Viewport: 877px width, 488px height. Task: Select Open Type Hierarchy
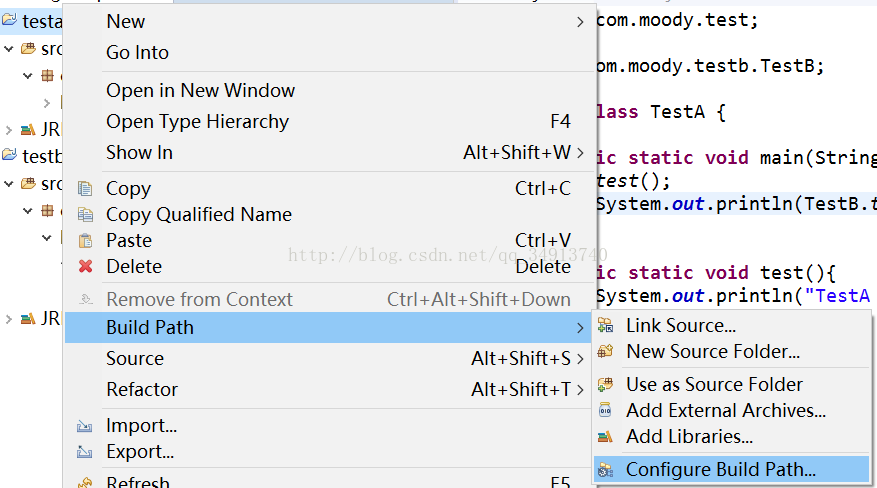[328, 121]
